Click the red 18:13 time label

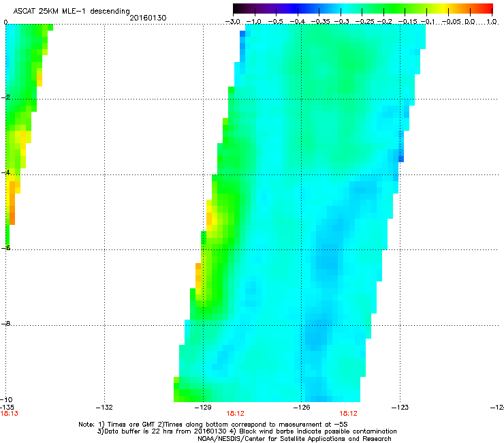tap(10, 414)
